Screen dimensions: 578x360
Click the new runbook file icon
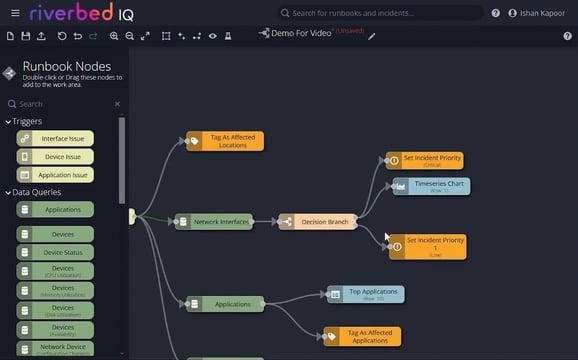click(x=10, y=36)
